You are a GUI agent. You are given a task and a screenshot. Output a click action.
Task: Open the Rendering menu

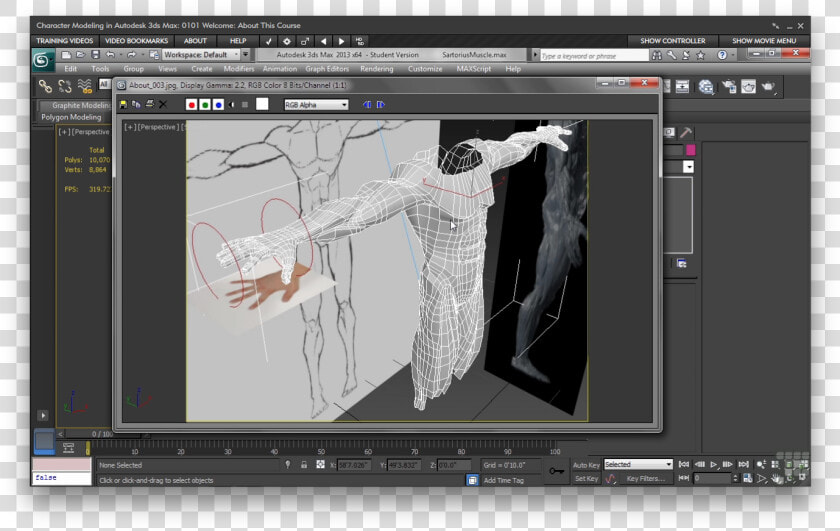click(377, 69)
